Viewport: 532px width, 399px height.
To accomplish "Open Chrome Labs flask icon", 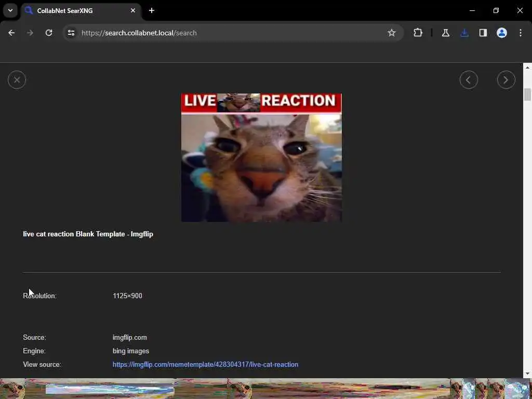I will coord(445,33).
